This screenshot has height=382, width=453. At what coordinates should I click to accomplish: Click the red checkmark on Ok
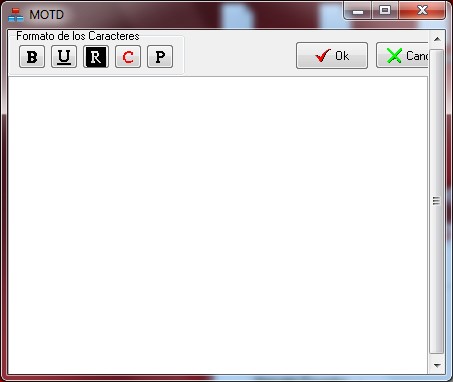[x=323, y=56]
